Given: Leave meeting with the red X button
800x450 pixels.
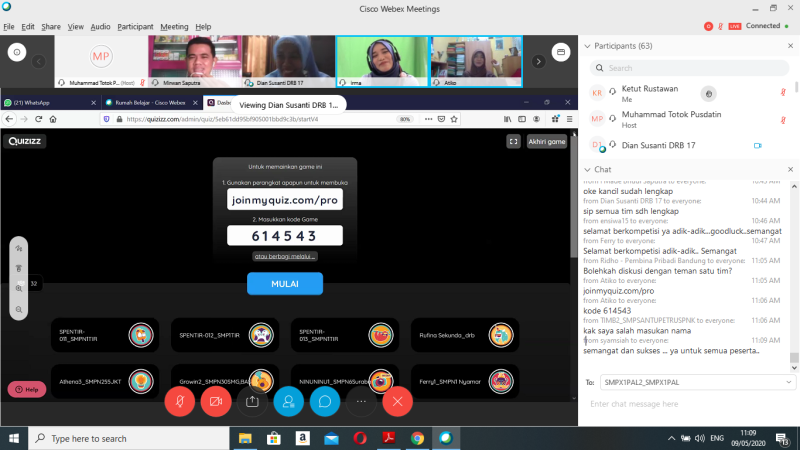Looking at the screenshot, I should [x=397, y=402].
